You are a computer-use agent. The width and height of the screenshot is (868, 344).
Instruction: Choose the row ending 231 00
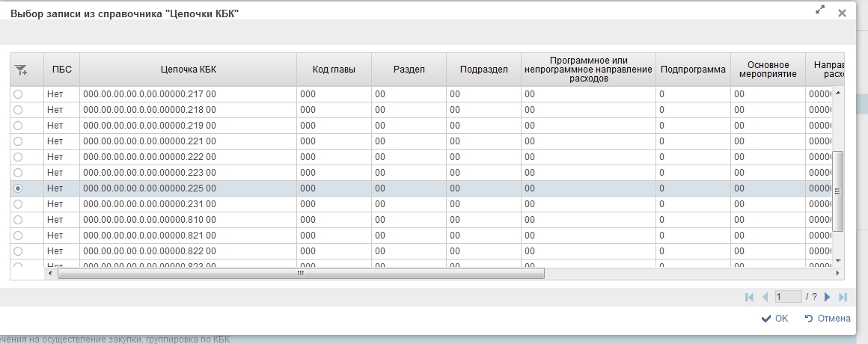tap(19, 204)
